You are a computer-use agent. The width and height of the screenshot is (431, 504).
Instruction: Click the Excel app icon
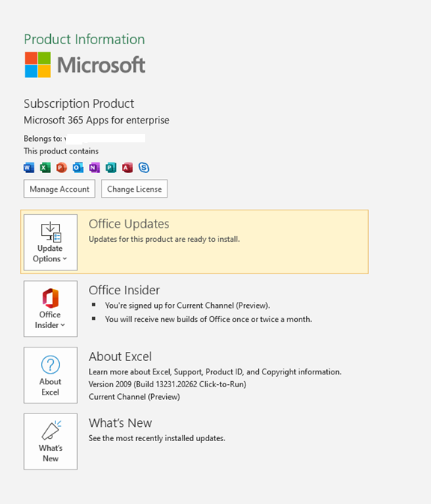point(46,168)
